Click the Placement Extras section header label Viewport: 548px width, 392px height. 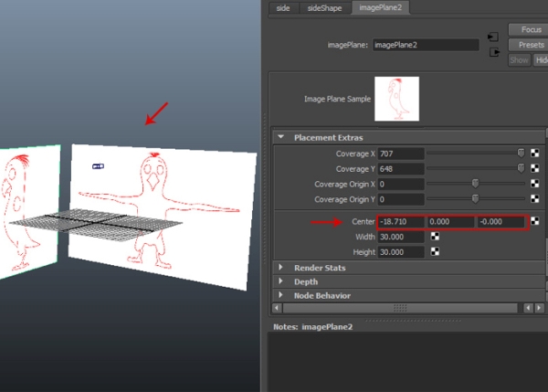[x=328, y=138]
